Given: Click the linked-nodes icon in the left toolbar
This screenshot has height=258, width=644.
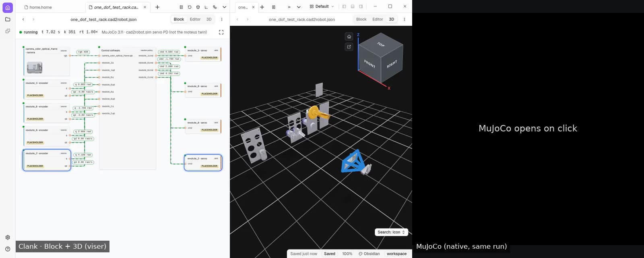Looking at the screenshot, I should pyautogui.click(x=215, y=7).
